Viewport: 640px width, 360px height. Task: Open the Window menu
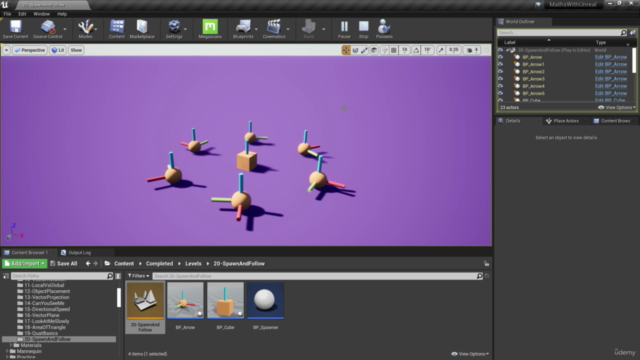[x=41, y=14]
